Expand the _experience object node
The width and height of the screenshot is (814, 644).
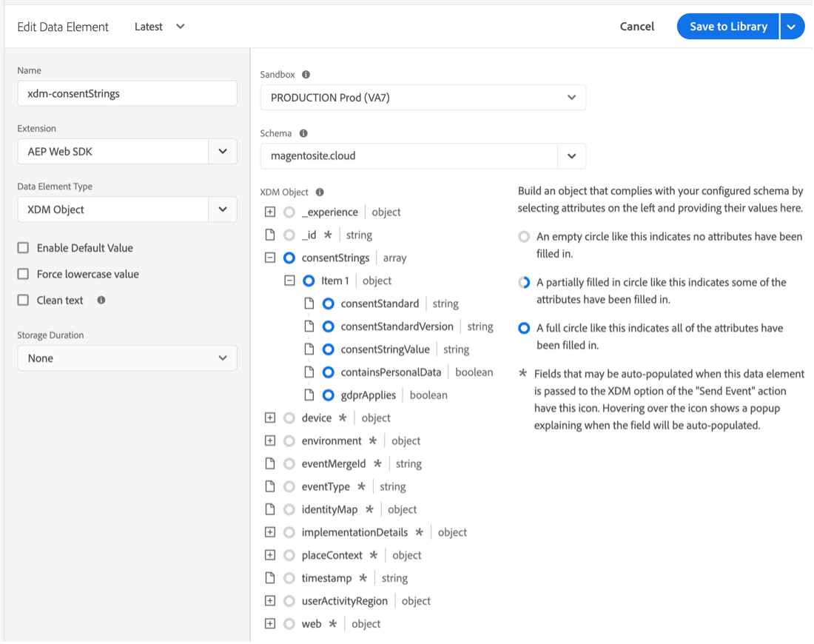click(x=270, y=212)
